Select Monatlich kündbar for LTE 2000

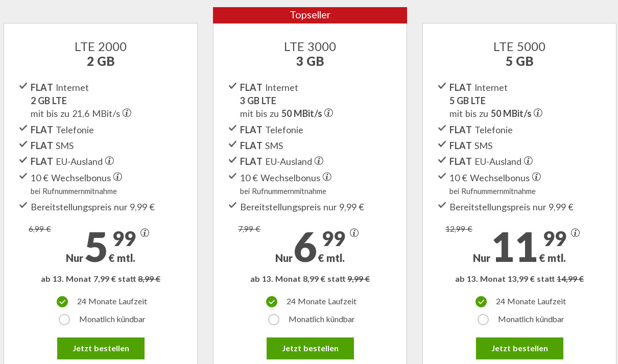click(x=64, y=320)
